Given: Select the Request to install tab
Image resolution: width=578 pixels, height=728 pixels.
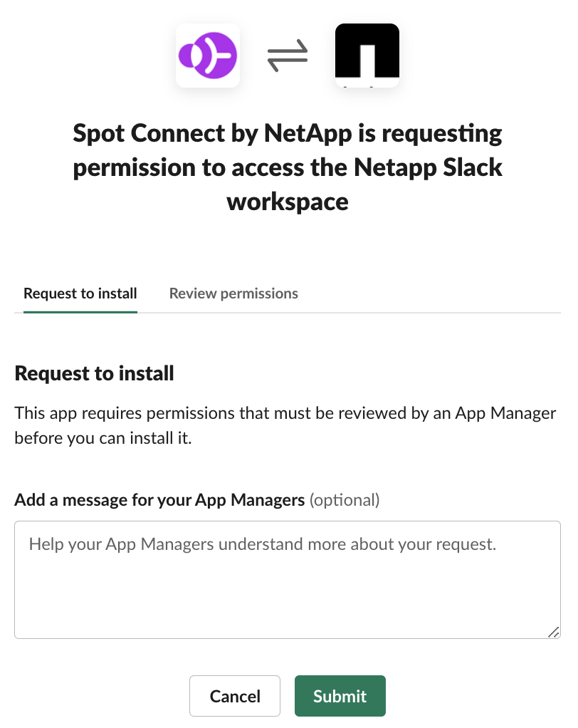Looking at the screenshot, I should (x=80, y=293).
